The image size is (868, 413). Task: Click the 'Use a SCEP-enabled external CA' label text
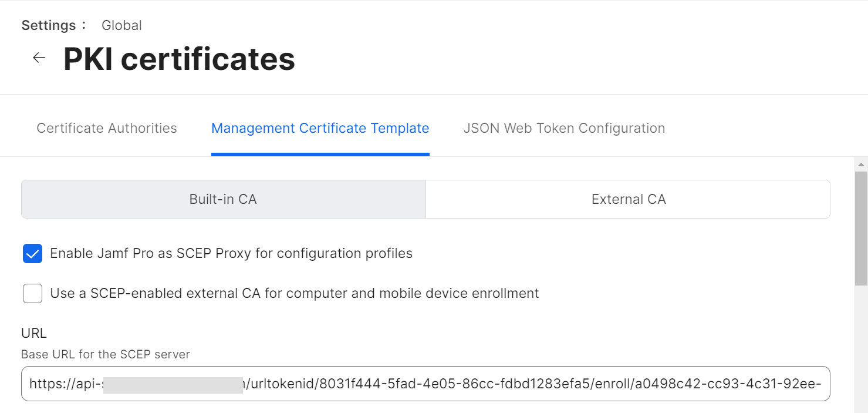[x=295, y=293]
